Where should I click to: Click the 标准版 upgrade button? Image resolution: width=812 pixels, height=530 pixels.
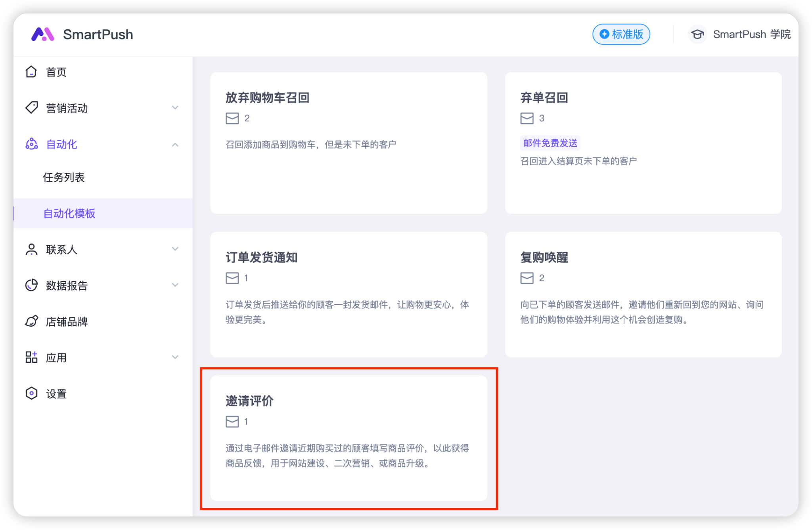point(621,34)
